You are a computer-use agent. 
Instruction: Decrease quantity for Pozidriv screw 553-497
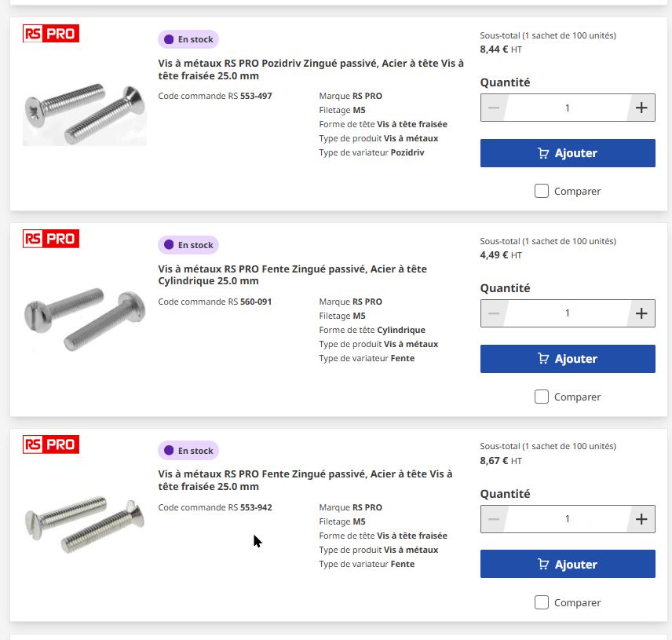click(x=494, y=108)
